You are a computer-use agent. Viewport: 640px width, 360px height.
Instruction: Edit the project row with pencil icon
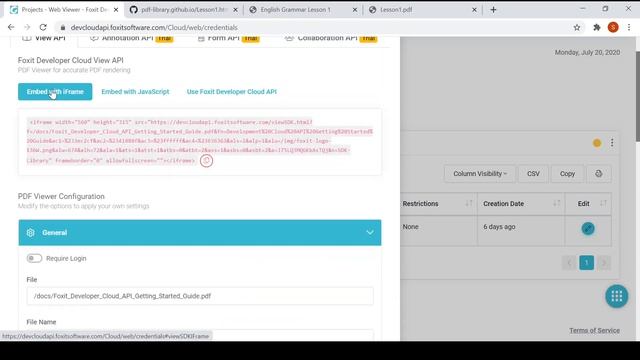[588, 228]
